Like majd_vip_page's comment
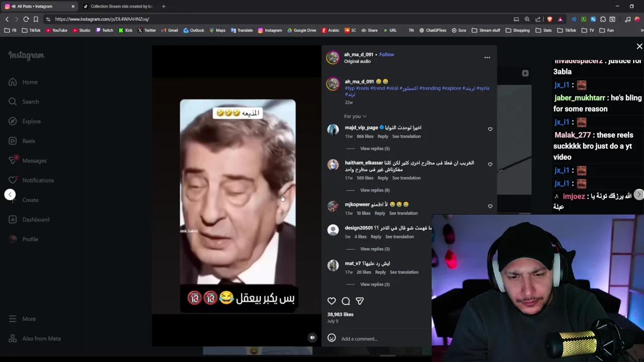The image size is (644, 362). [490, 129]
